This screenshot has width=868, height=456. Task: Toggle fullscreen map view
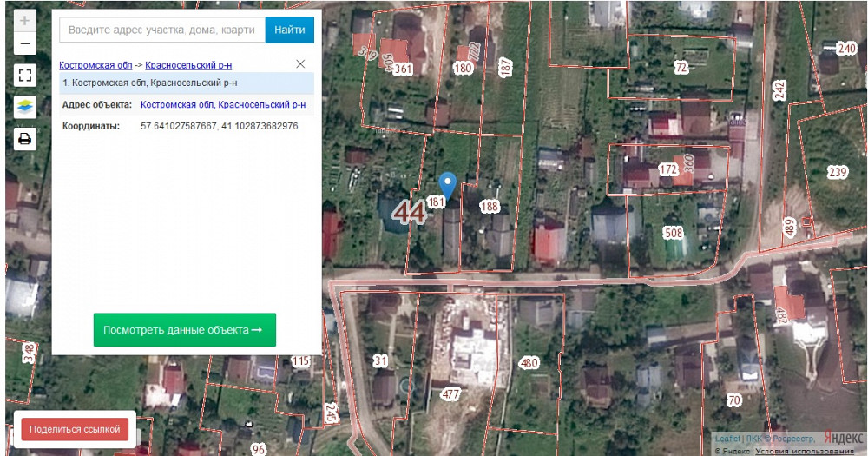25,76
